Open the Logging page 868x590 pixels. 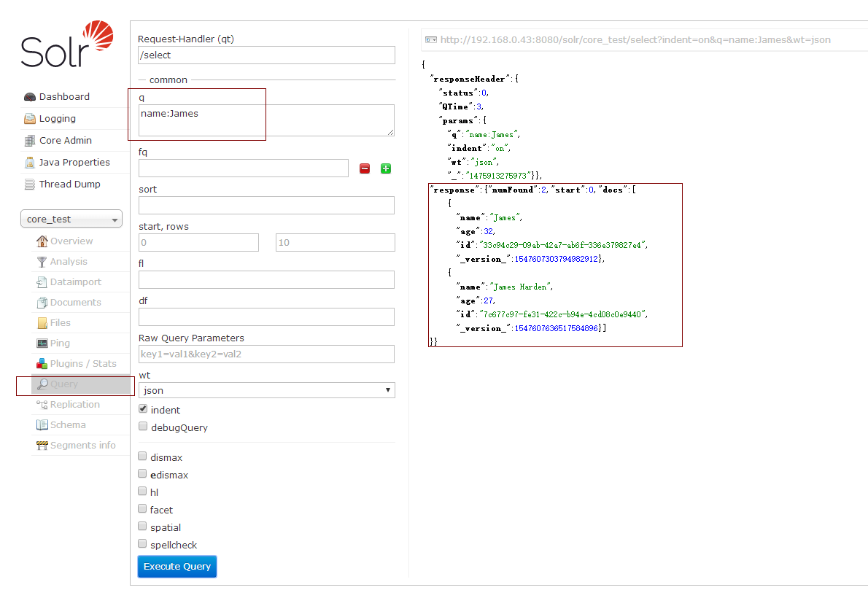58,118
